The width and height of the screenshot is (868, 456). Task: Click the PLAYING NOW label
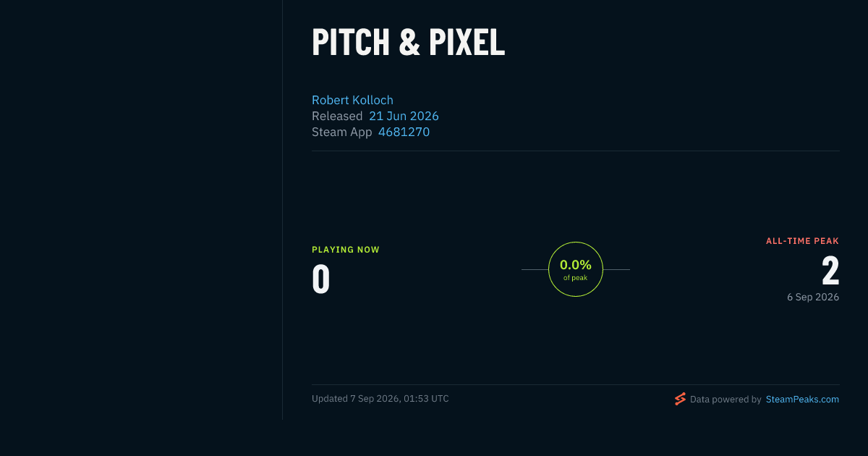tap(346, 250)
